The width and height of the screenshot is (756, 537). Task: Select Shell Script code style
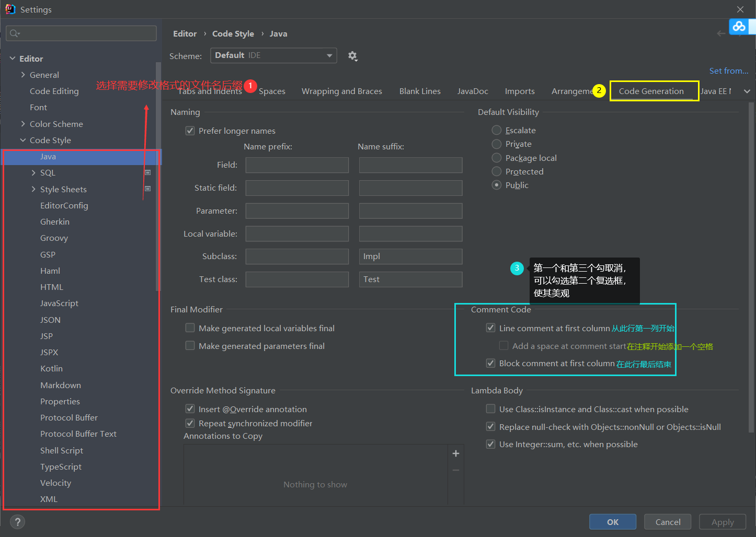tap(62, 450)
